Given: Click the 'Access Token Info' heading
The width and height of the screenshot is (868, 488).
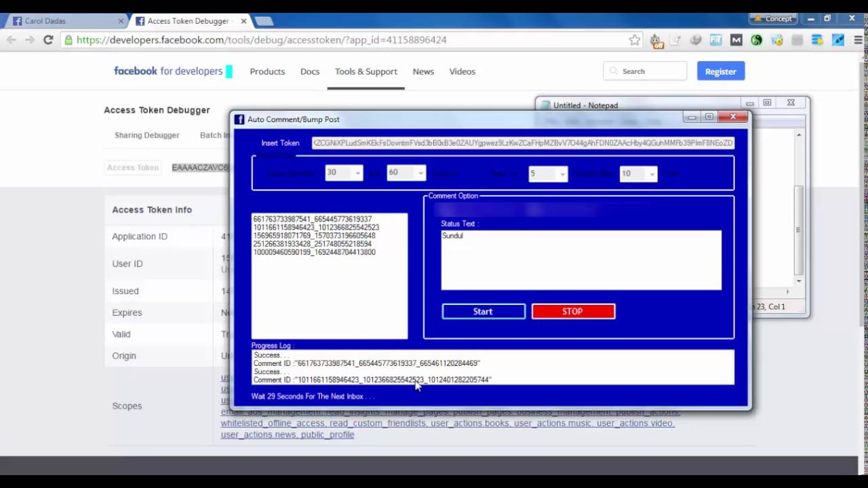Looking at the screenshot, I should tap(152, 210).
